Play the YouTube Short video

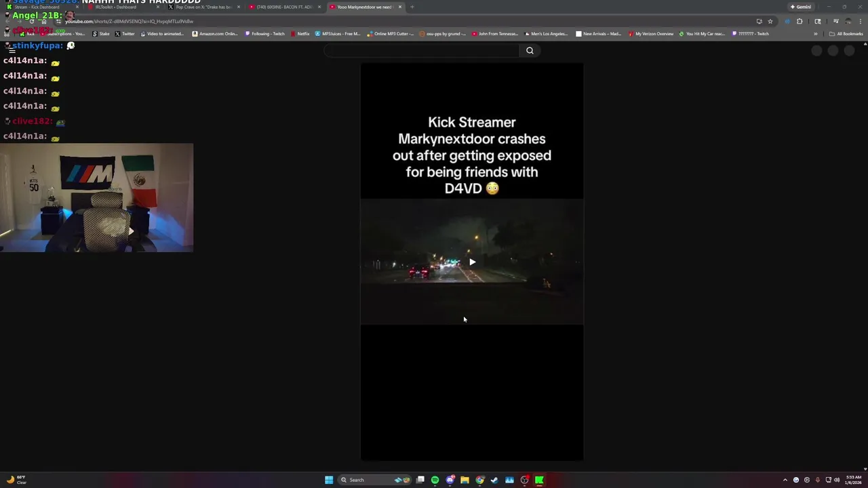pos(472,262)
